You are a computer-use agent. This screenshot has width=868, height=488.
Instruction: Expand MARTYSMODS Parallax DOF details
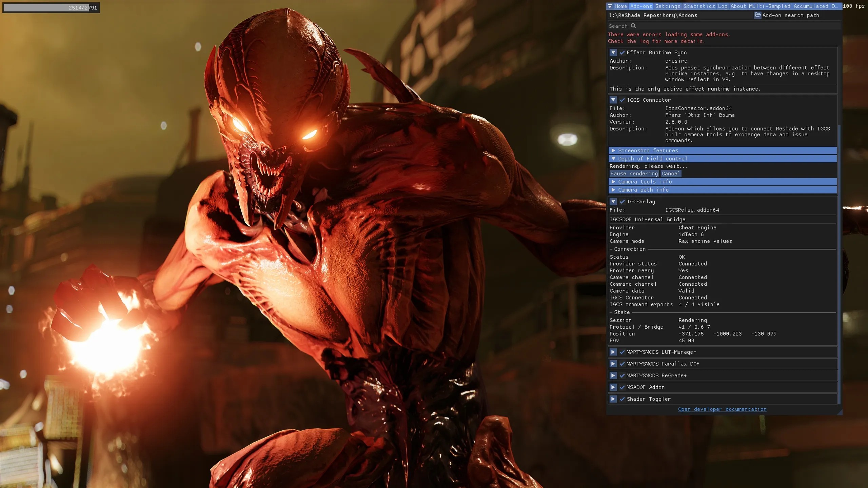click(613, 364)
